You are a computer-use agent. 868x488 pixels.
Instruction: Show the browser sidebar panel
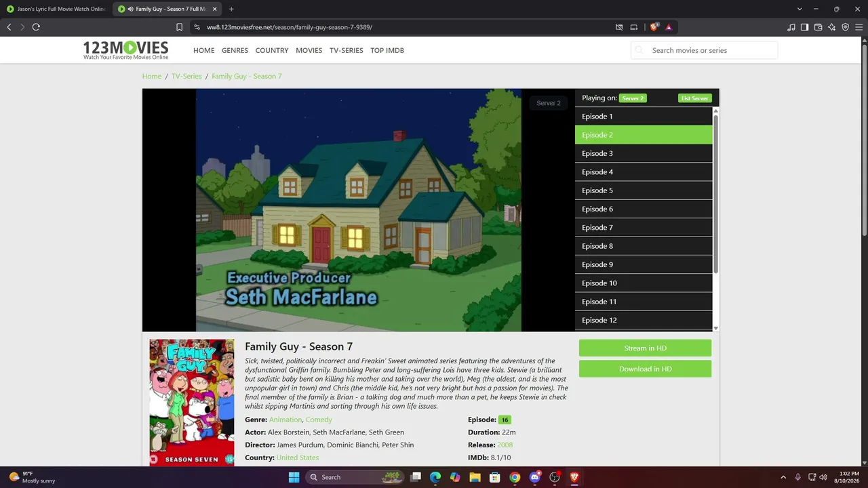tap(805, 27)
